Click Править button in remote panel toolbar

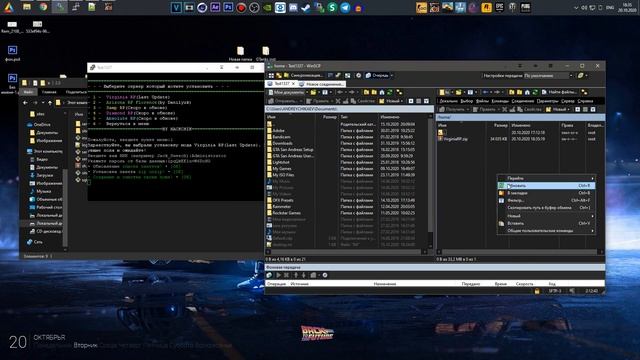pyautogui.click(x=483, y=109)
